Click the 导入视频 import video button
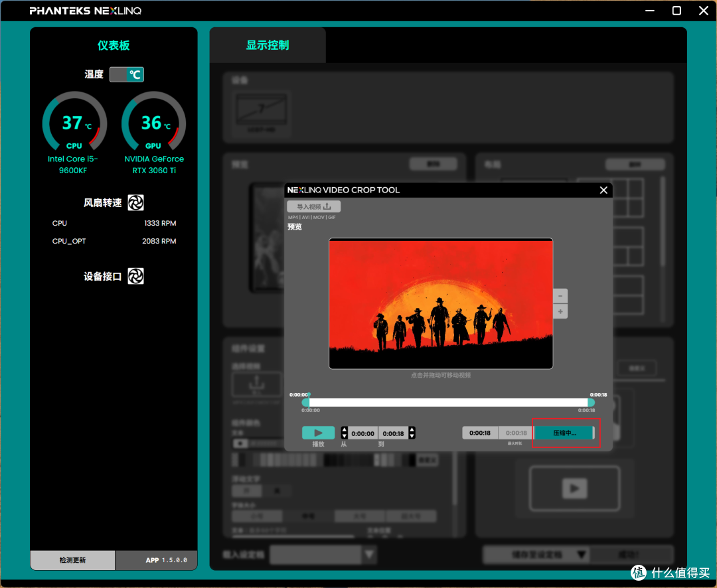This screenshot has height=588, width=717. (313, 206)
